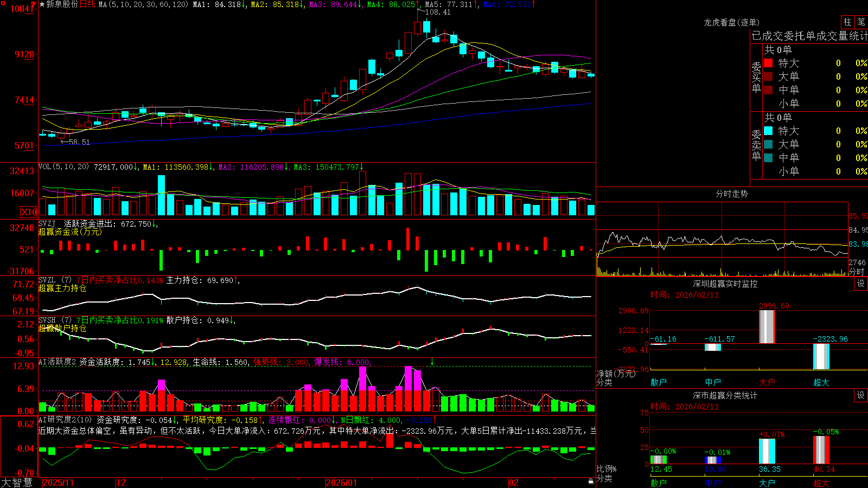This screenshot has width=868, height=488.
Task: Click the lock icon below the K-line chart
Action: [x=591, y=481]
